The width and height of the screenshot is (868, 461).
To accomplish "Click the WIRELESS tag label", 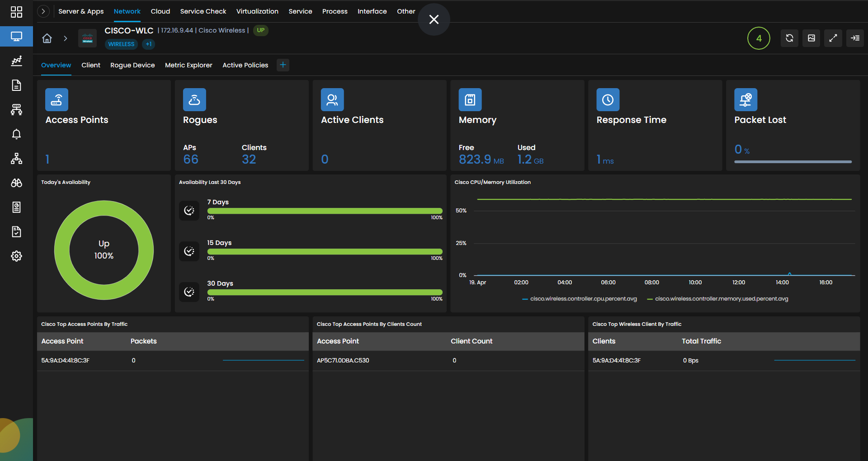I will (x=121, y=44).
